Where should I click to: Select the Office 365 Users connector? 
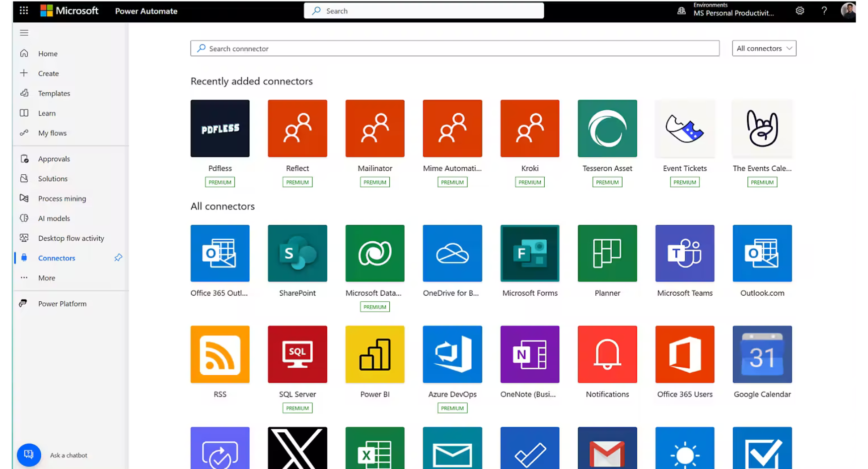pos(685,354)
